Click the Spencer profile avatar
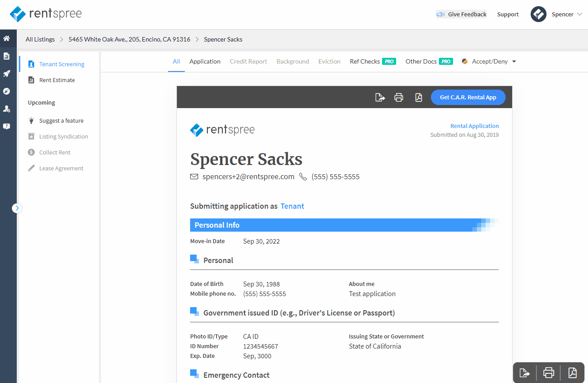Screen dimensions: 588x383 tap(539, 14)
